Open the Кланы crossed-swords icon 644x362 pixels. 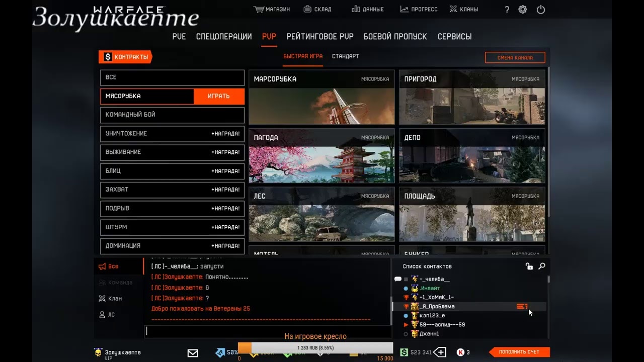click(453, 9)
